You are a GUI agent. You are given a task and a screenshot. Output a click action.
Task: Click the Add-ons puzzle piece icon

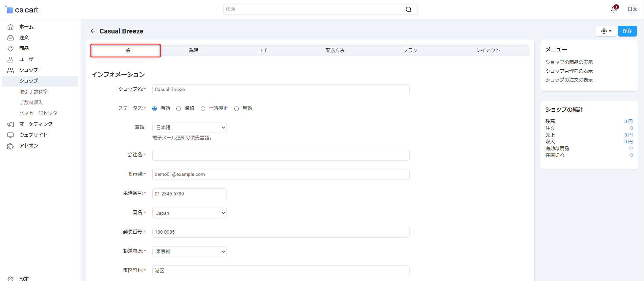tap(10, 146)
